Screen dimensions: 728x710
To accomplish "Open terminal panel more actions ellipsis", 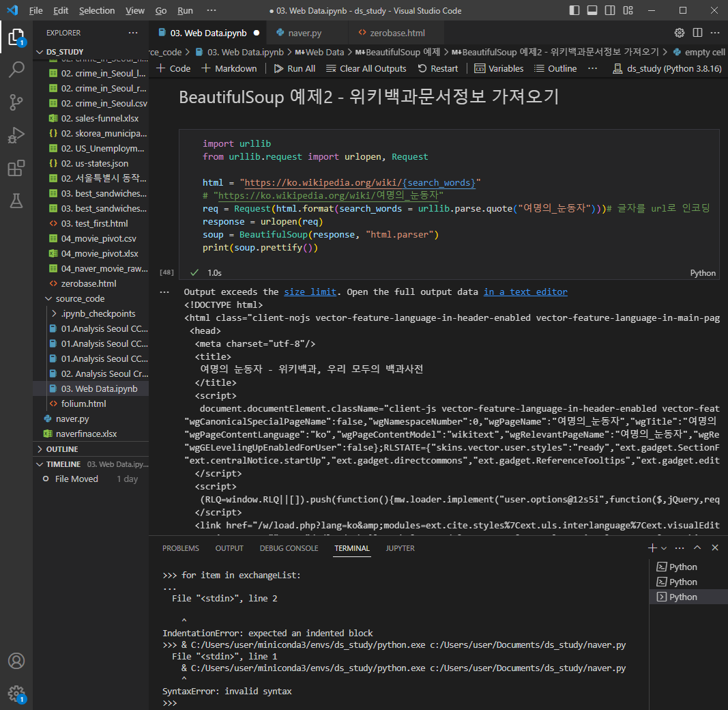I will pyautogui.click(x=680, y=548).
